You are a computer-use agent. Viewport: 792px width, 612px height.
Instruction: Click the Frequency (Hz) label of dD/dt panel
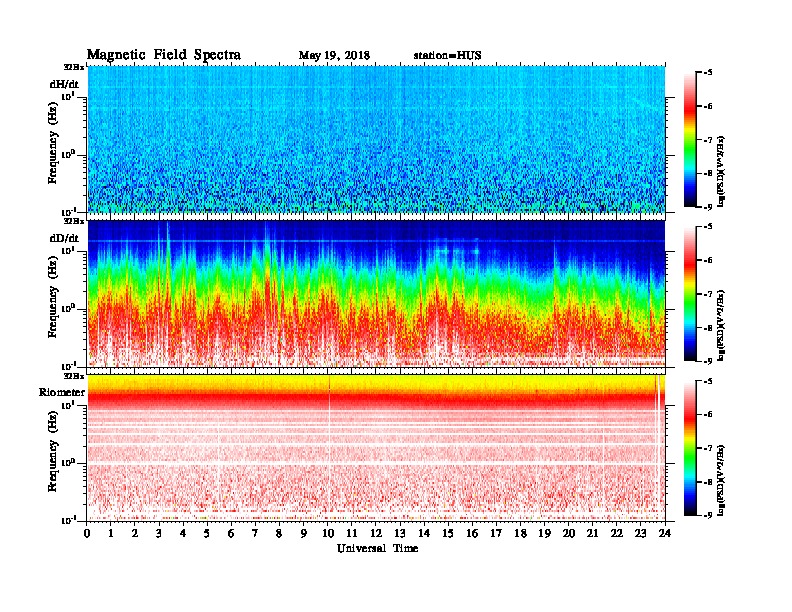[x=53, y=297]
